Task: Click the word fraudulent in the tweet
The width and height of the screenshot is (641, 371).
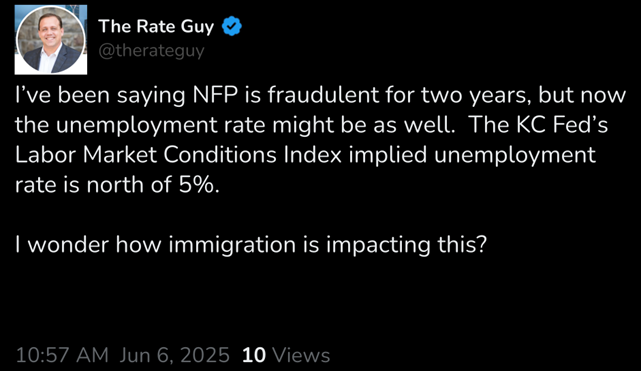Action: coord(323,95)
